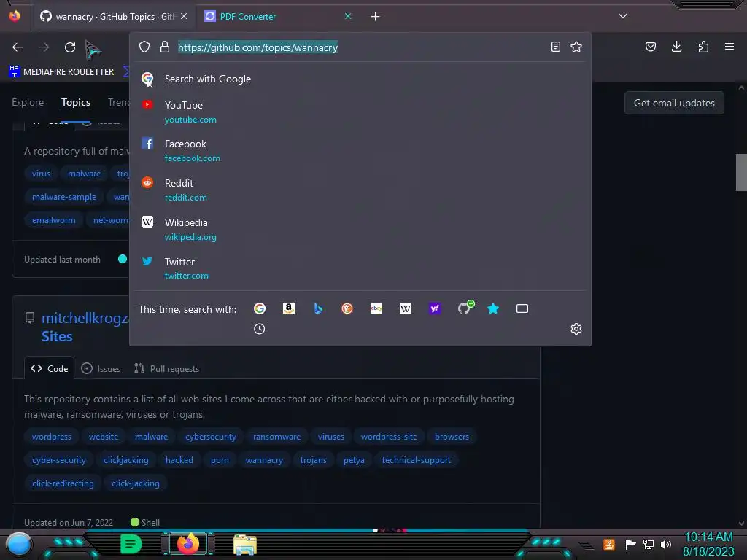Choose the Reddit suggestion
This screenshot has height=560, width=747.
click(x=360, y=190)
